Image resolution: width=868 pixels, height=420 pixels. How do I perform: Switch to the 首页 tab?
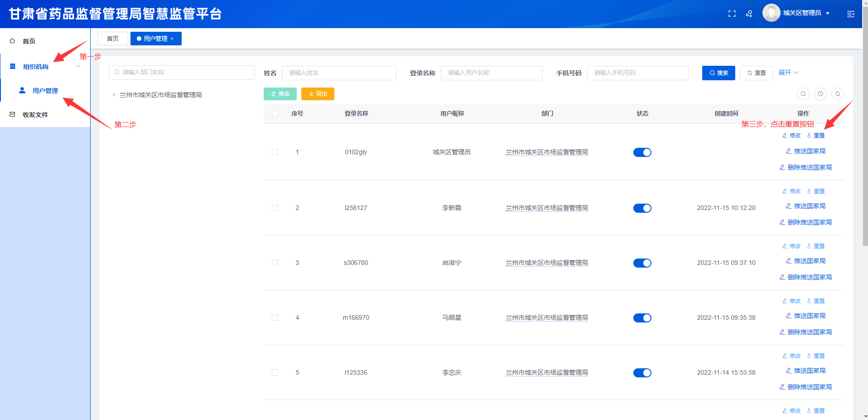click(113, 39)
